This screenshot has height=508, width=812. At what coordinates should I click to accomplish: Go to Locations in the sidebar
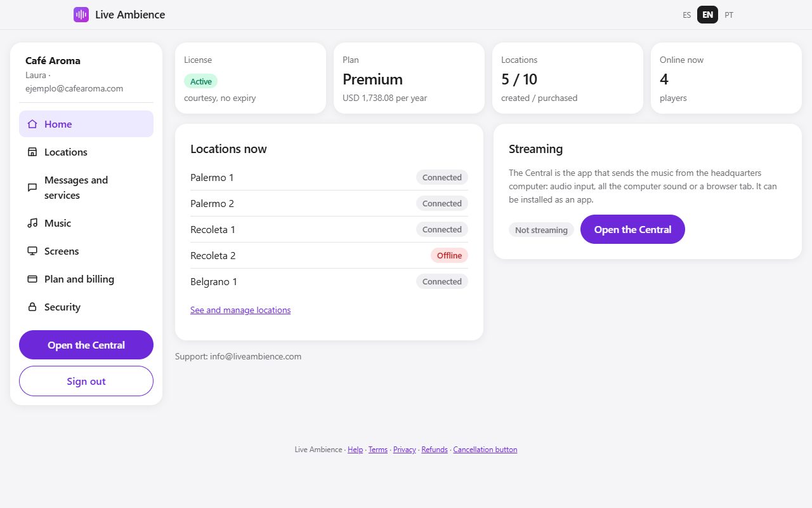86,152
